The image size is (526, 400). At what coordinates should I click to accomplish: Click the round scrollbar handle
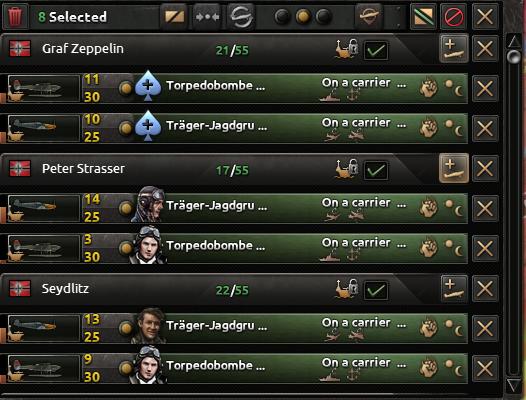point(514,57)
